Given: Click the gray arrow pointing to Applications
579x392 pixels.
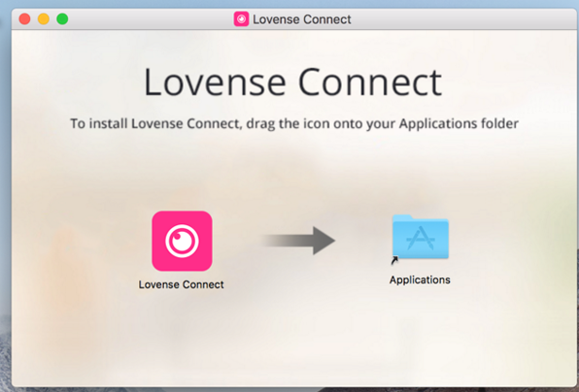Looking at the screenshot, I should coord(297,241).
